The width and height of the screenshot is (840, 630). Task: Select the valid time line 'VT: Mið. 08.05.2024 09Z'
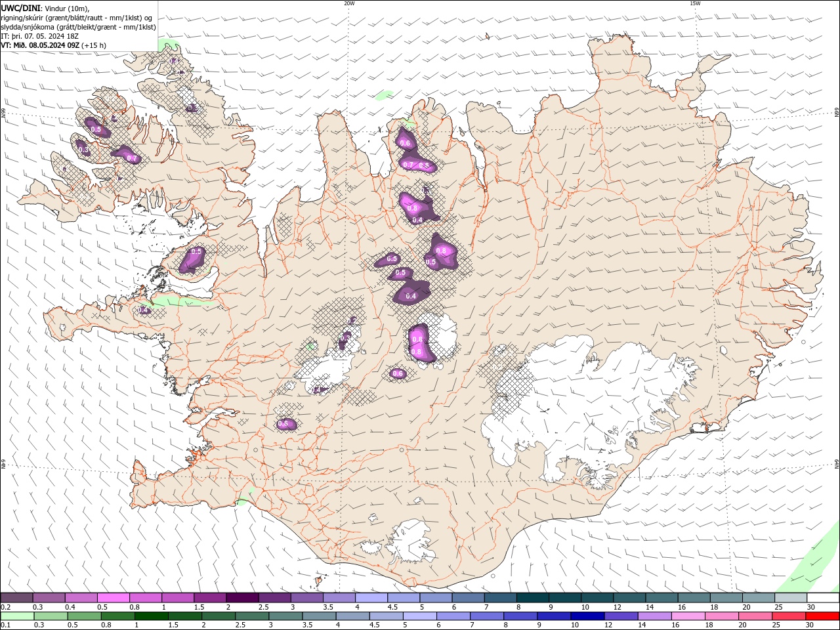(41, 45)
